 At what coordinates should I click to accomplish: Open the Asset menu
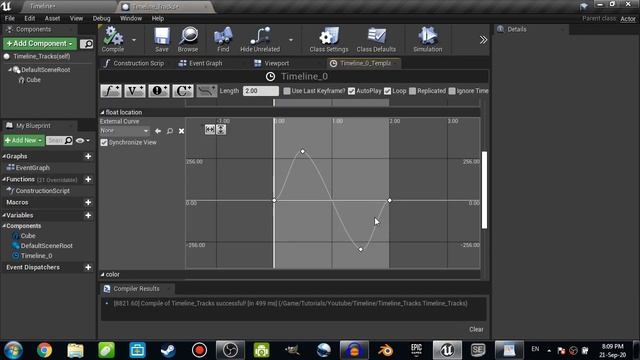(x=52, y=18)
